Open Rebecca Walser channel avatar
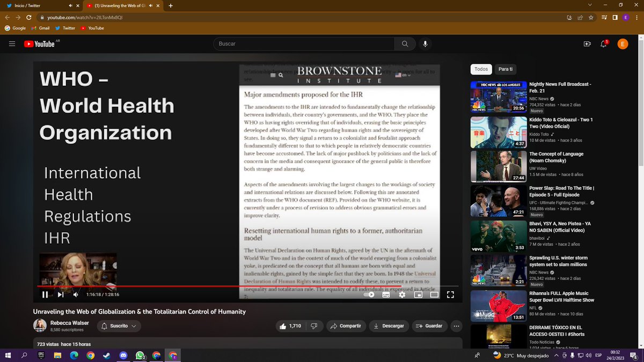The image size is (644, 362). coord(40,326)
